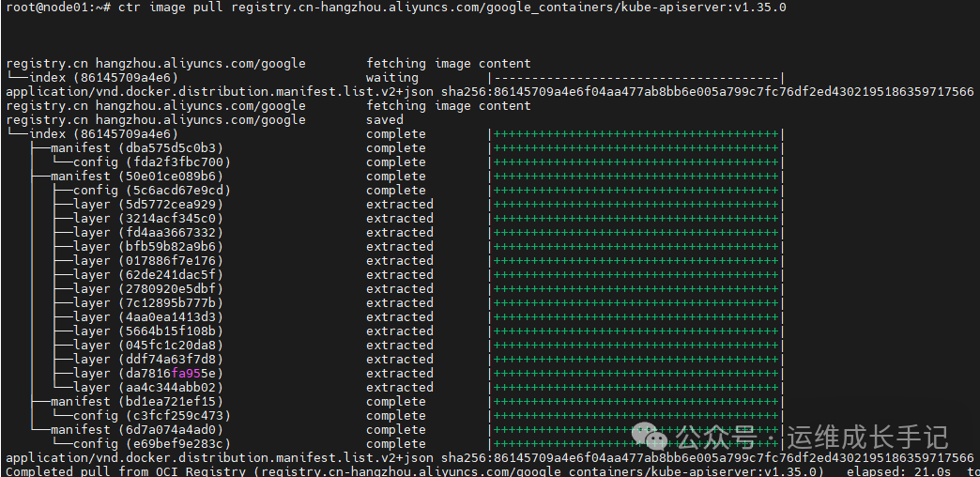Select layer (045fc1c20da8) row

418,346
